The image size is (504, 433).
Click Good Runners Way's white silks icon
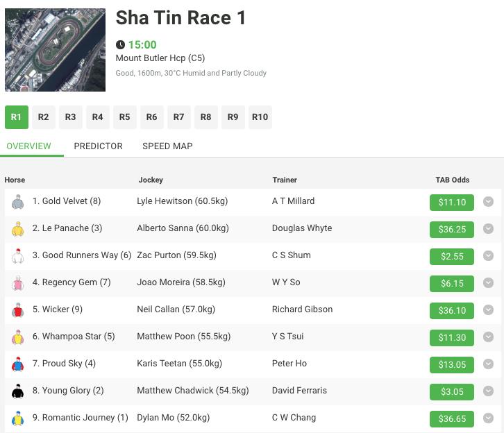(17, 255)
